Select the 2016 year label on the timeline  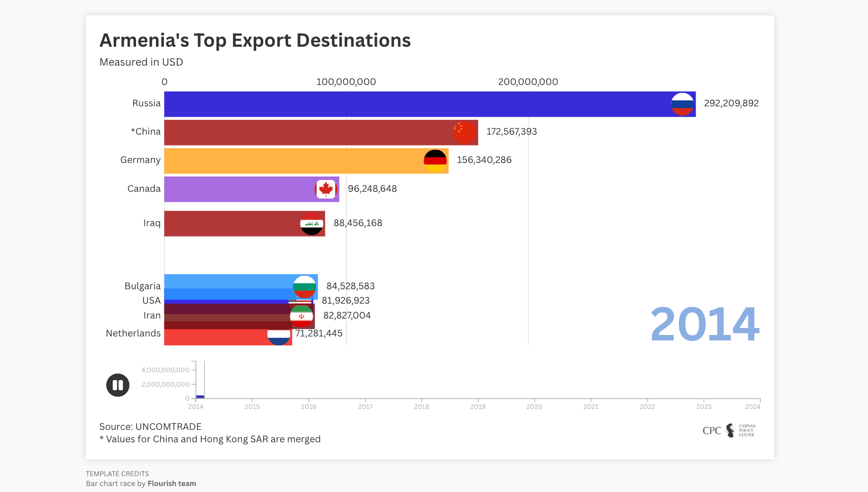[309, 406]
